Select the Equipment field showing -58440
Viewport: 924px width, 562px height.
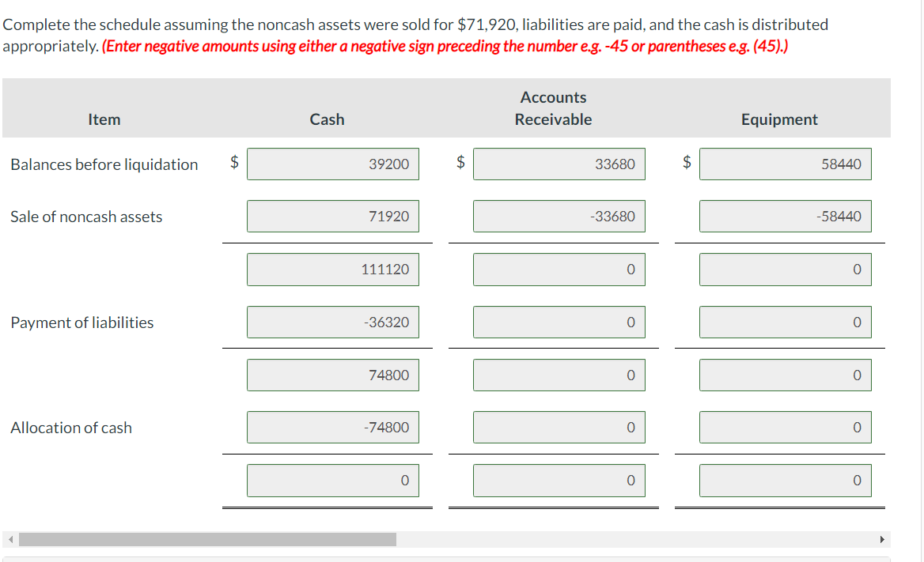click(x=785, y=217)
